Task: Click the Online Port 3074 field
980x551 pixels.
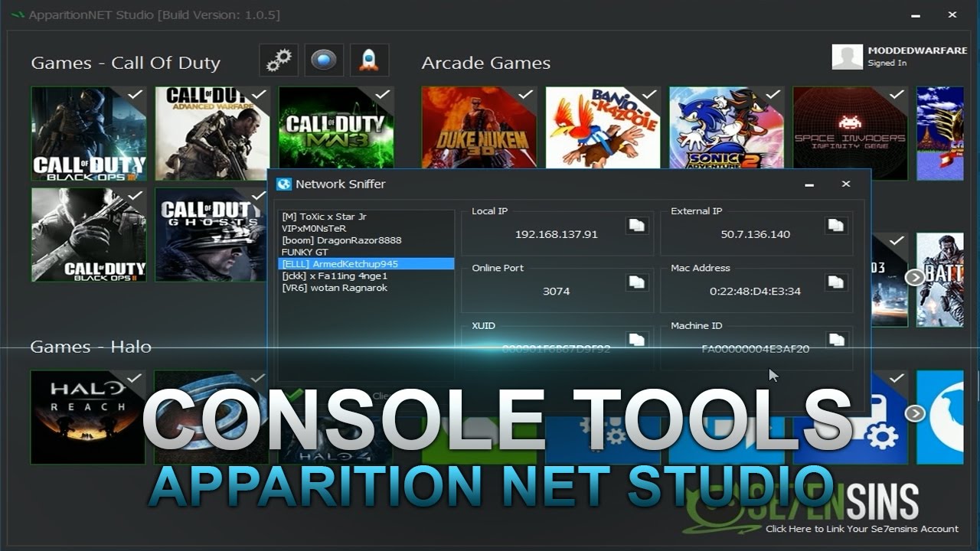Action: click(x=557, y=292)
